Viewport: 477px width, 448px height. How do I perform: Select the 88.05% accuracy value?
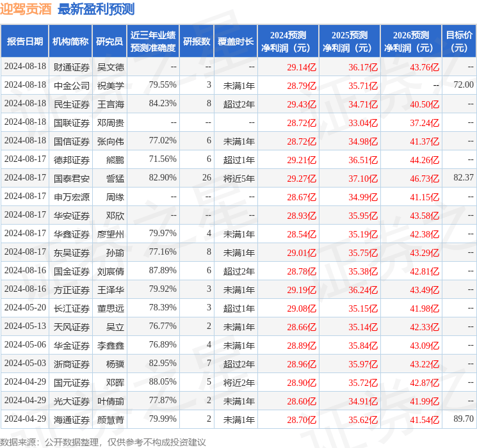(x=163, y=383)
